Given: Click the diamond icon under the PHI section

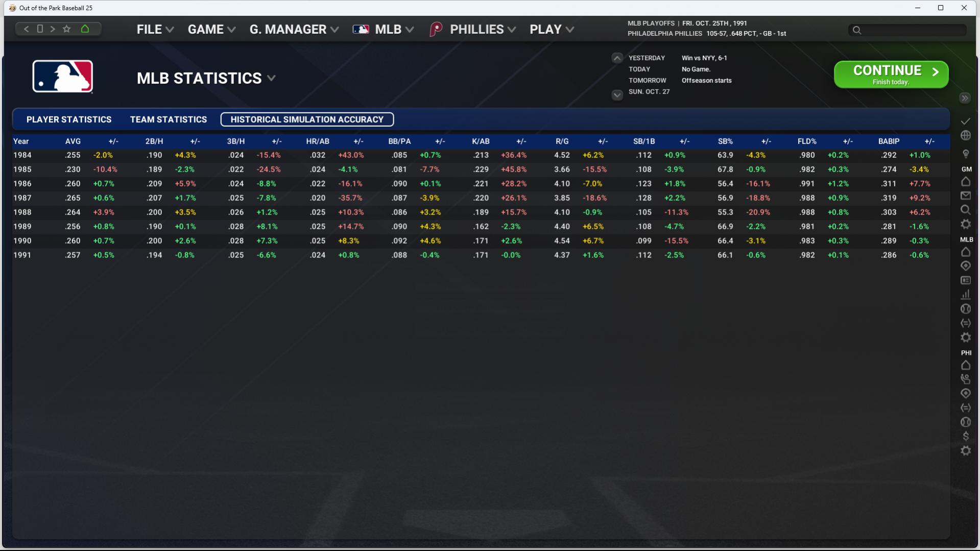Looking at the screenshot, I should tap(966, 393).
